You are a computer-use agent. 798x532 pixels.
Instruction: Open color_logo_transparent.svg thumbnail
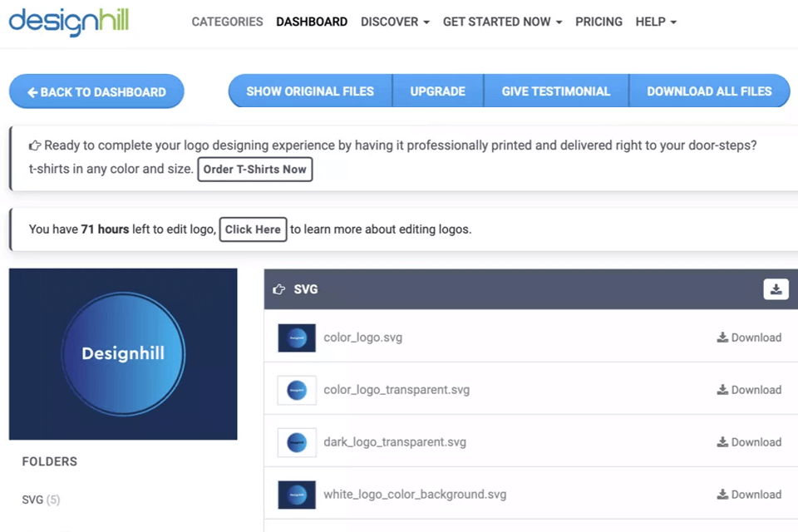[x=297, y=390]
